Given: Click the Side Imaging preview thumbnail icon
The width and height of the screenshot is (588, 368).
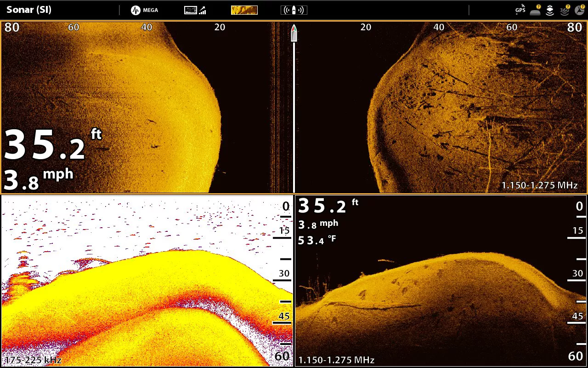Looking at the screenshot, I should 244,10.
